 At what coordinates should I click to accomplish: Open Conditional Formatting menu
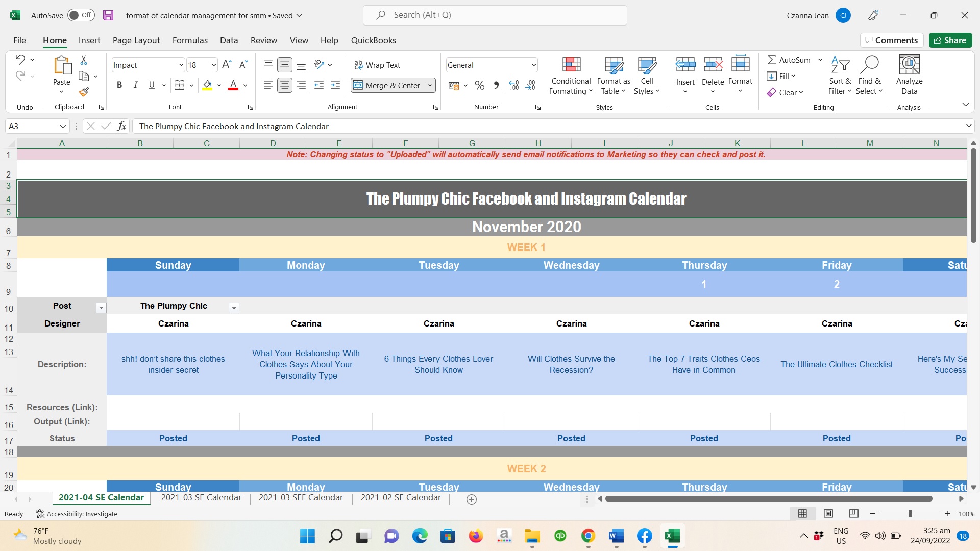(x=571, y=76)
